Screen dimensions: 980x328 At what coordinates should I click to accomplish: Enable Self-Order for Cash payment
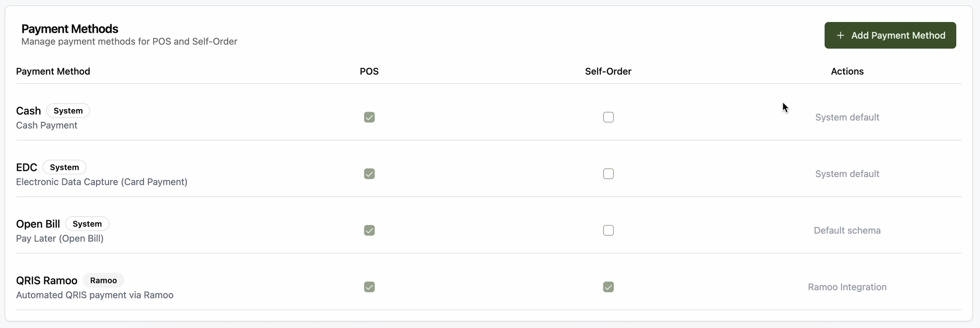(608, 117)
